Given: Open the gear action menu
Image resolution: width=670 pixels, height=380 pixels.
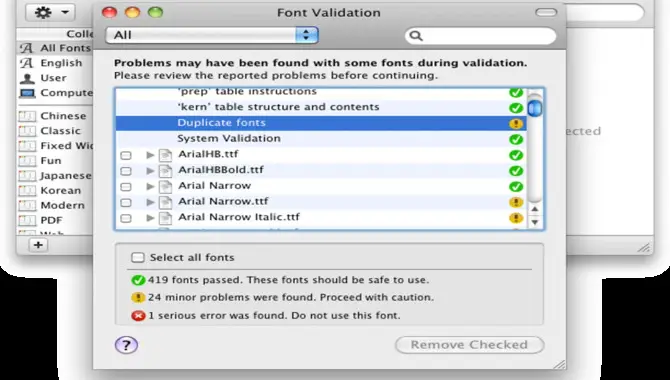Looking at the screenshot, I should [50, 12].
